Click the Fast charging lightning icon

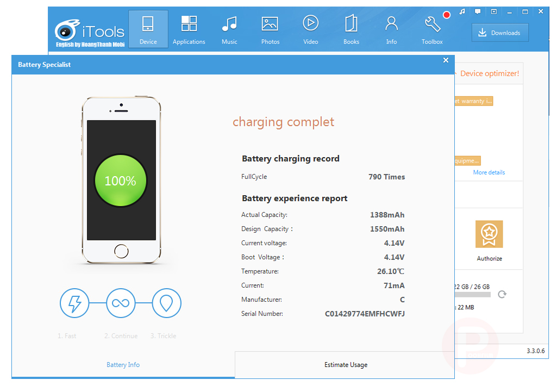74,303
